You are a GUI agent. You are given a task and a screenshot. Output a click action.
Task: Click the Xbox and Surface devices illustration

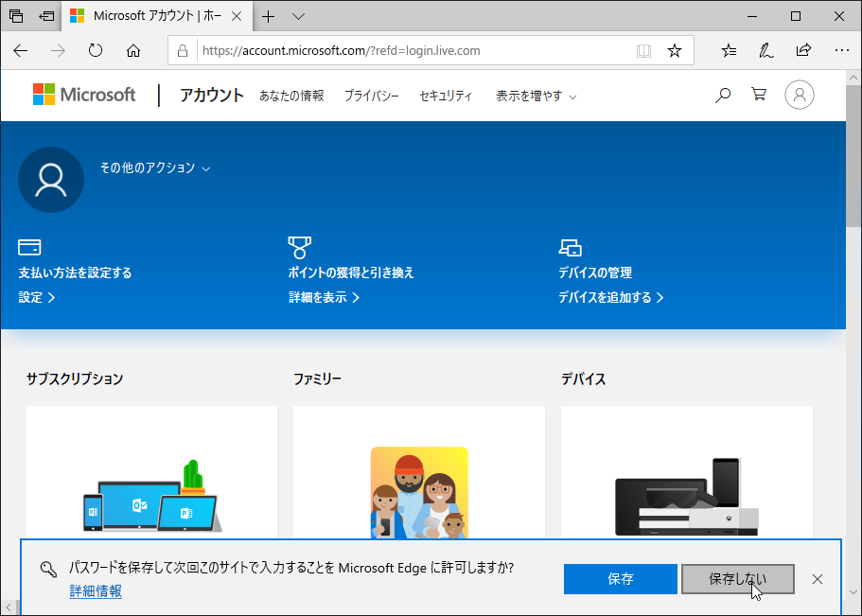coord(687,496)
